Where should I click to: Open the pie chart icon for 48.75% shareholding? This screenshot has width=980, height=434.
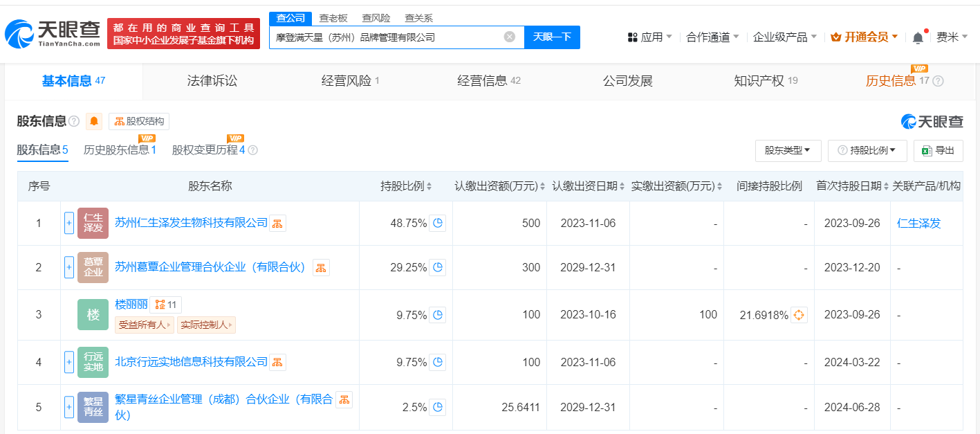click(437, 224)
